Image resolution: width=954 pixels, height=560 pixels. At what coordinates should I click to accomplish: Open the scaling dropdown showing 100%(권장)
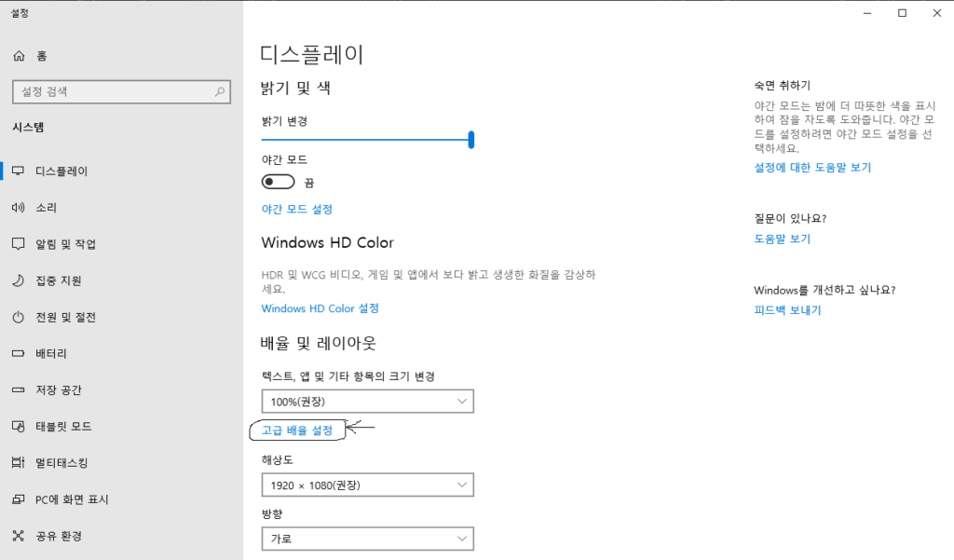coord(367,401)
